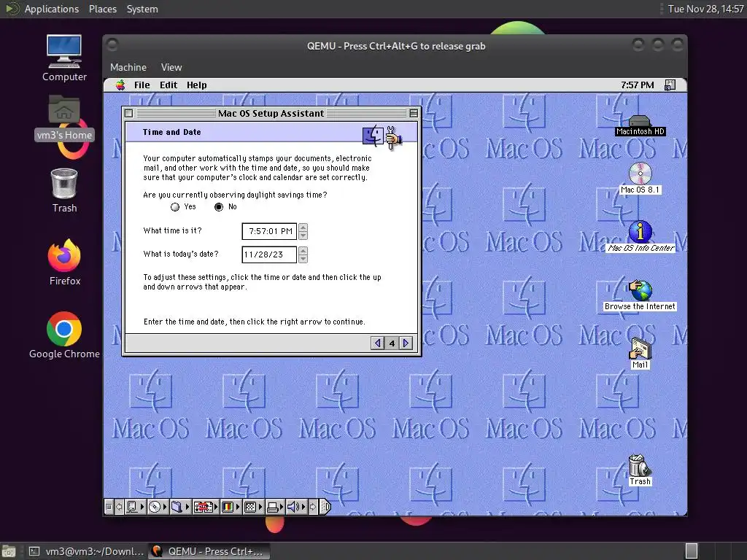The width and height of the screenshot is (747, 560).
Task: Click down arrow of date stepper
Action: click(x=303, y=259)
